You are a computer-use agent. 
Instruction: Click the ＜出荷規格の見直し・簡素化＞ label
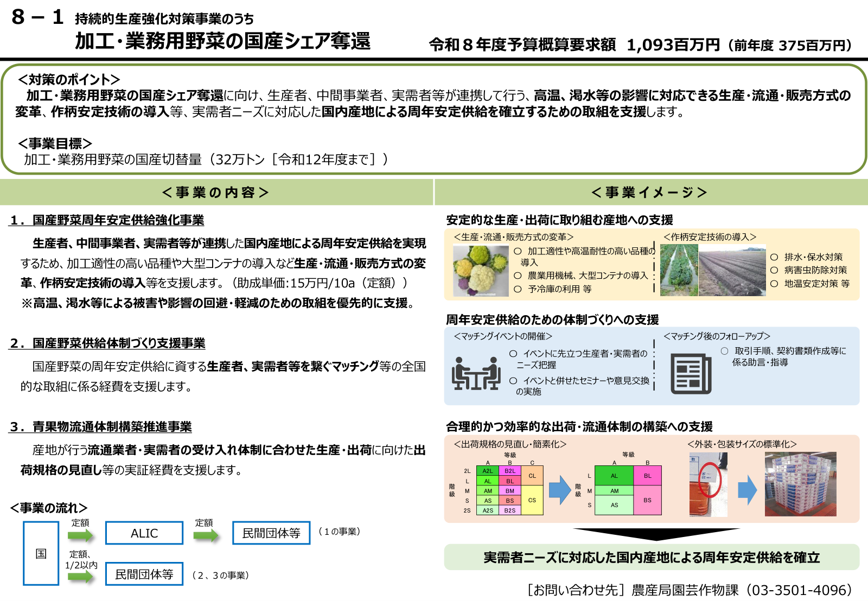[x=510, y=444]
